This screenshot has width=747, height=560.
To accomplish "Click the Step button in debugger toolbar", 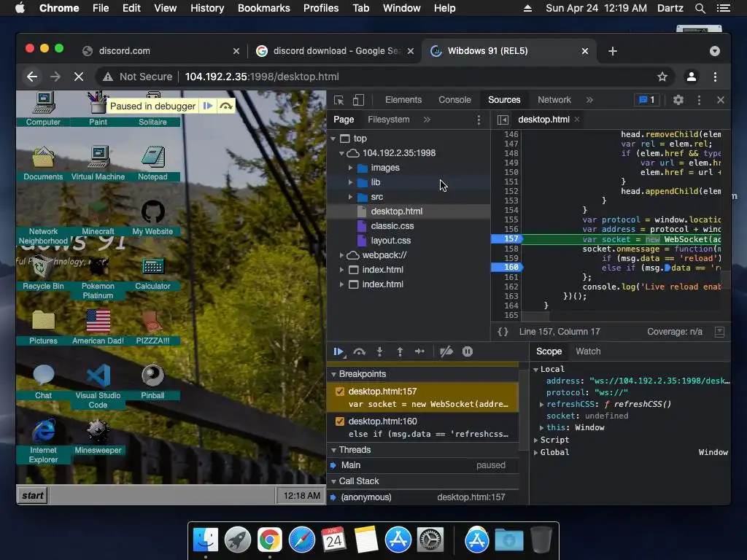I will tap(419, 351).
